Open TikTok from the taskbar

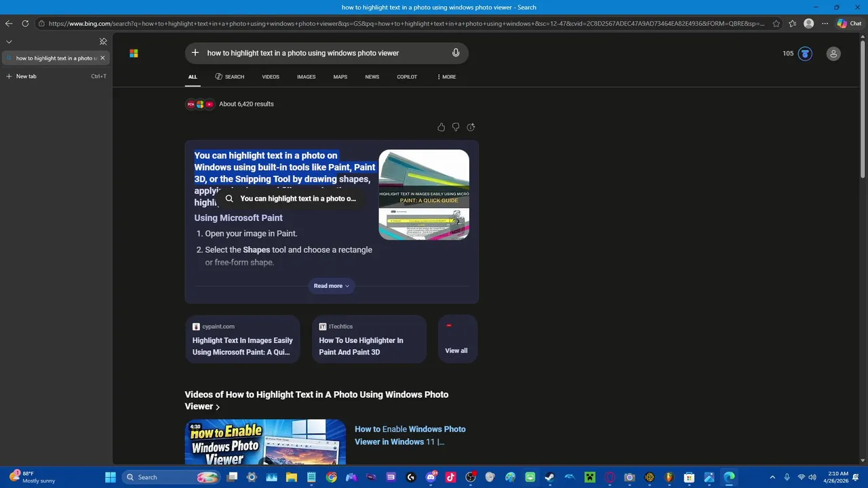450,477
